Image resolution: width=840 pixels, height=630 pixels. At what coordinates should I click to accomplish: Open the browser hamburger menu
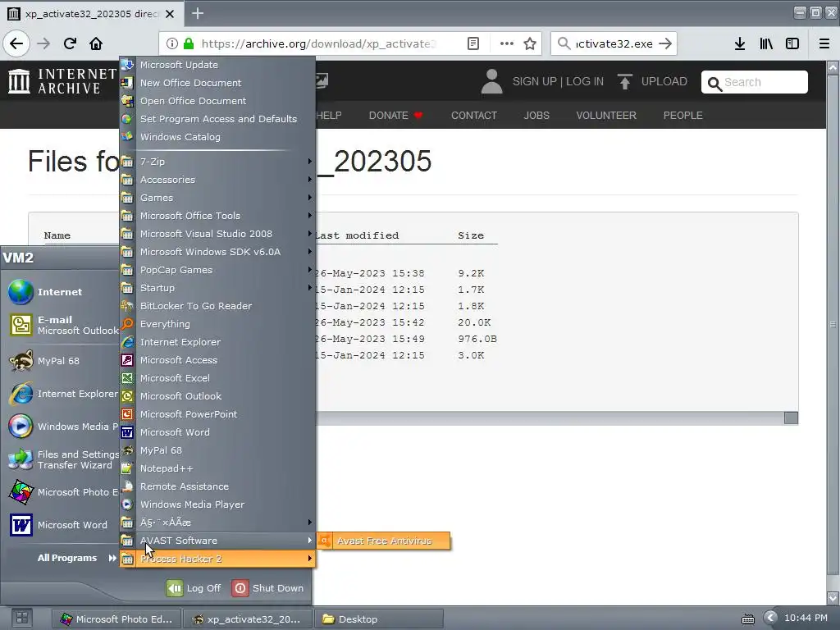(x=824, y=43)
